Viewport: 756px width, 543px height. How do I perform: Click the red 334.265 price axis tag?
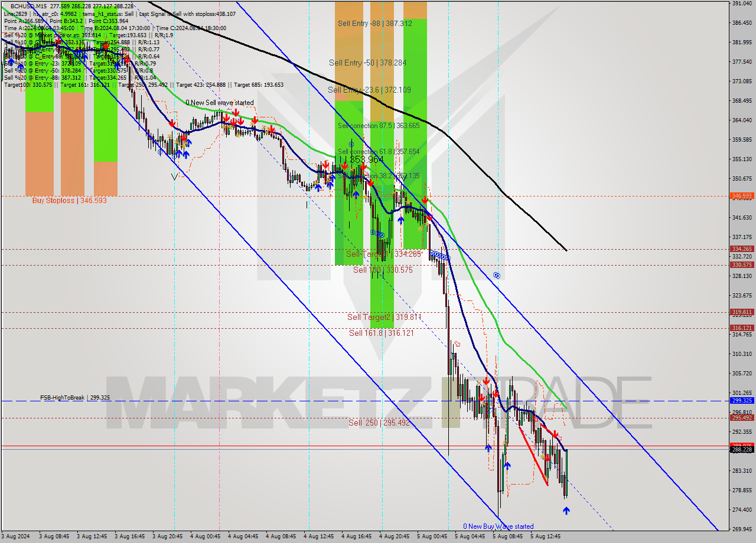[x=742, y=249]
